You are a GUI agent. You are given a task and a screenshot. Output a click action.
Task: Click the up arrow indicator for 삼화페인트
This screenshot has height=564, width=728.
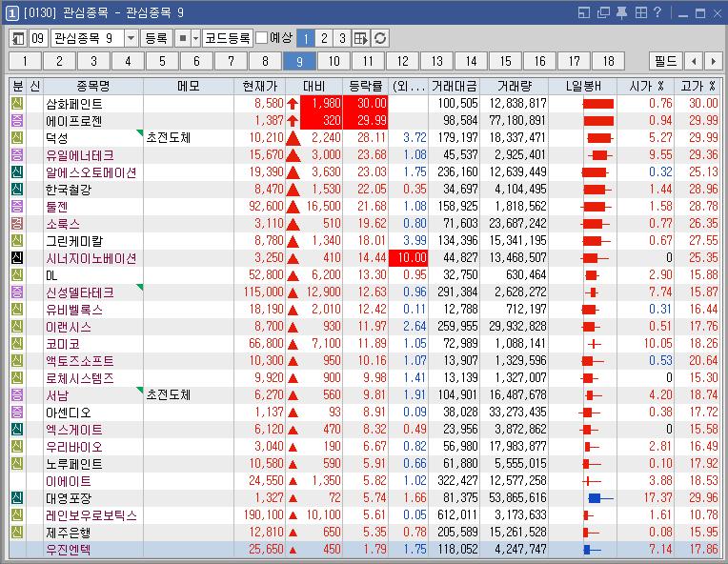pos(293,104)
